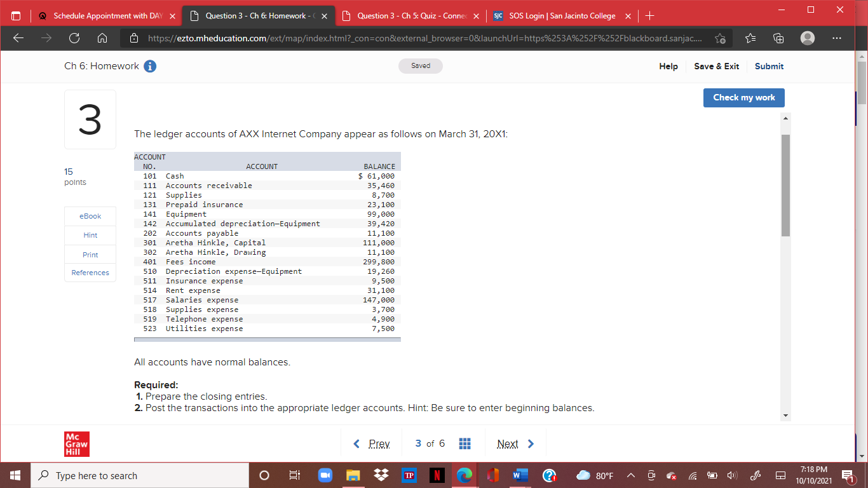Go back to the previous browser page
This screenshot has width=868, height=488.
click(x=18, y=39)
